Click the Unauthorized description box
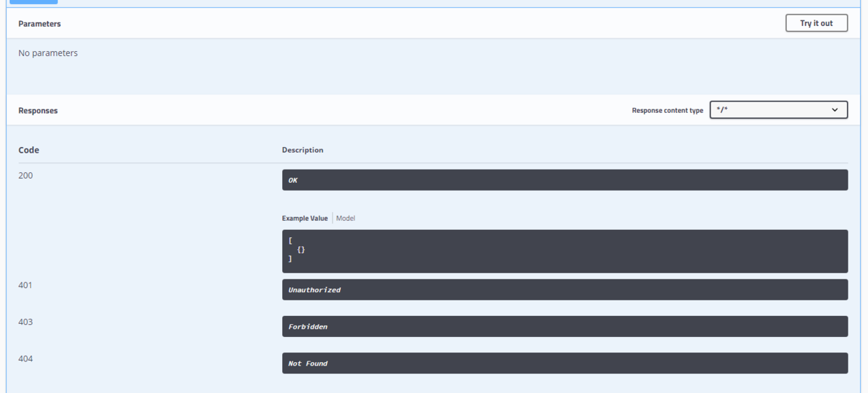 pos(565,289)
